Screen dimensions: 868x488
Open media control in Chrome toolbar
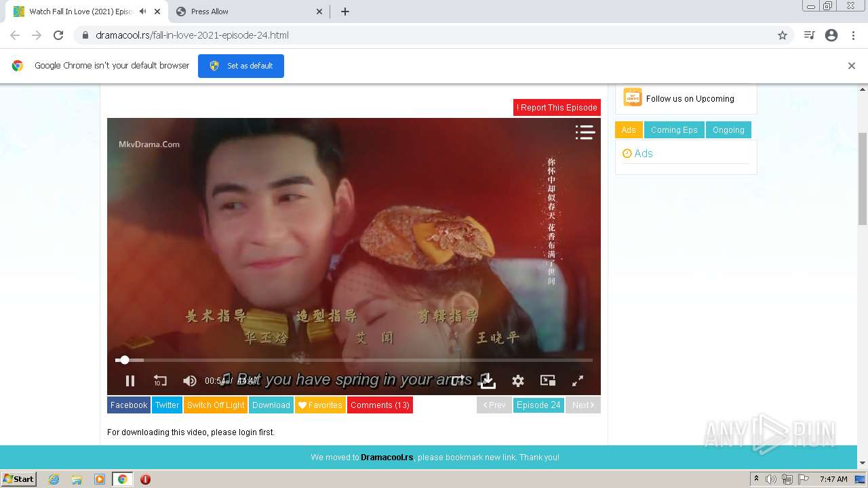(809, 35)
